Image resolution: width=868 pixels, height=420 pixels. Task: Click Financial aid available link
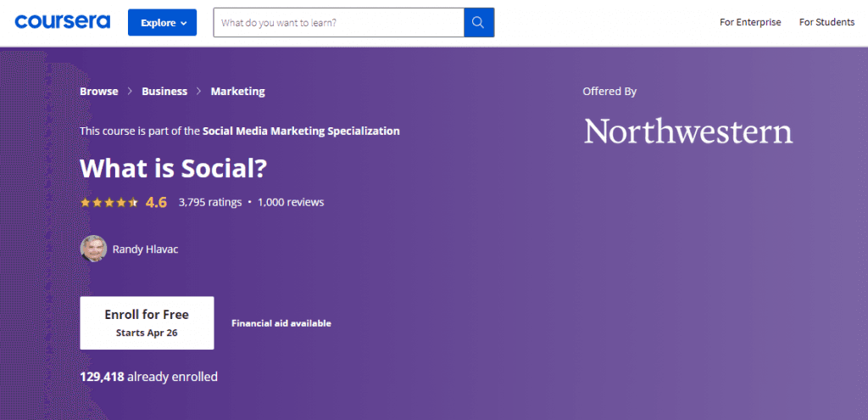pyautogui.click(x=281, y=323)
